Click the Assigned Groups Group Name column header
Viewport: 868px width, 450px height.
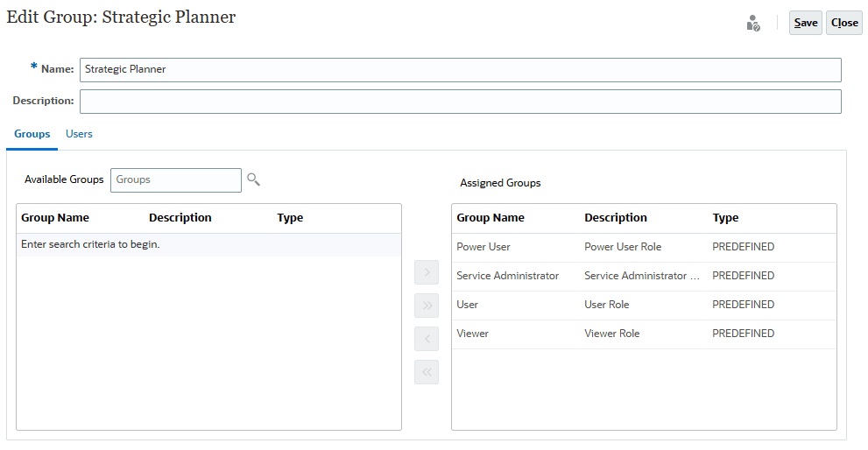coord(490,218)
